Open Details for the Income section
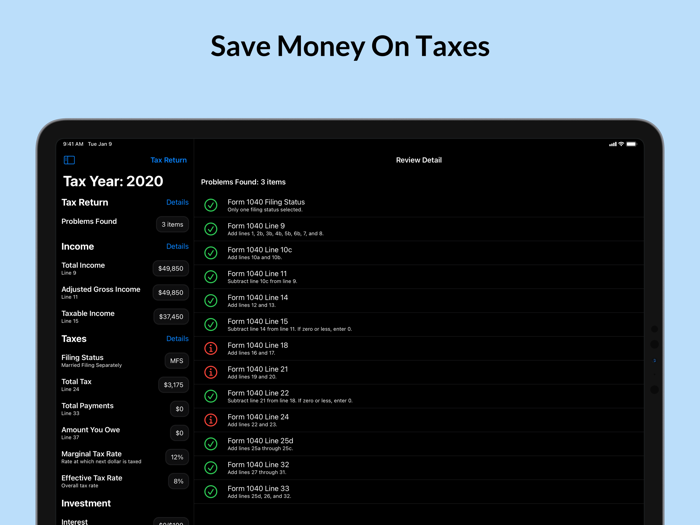The width and height of the screenshot is (700, 525). 177,246
